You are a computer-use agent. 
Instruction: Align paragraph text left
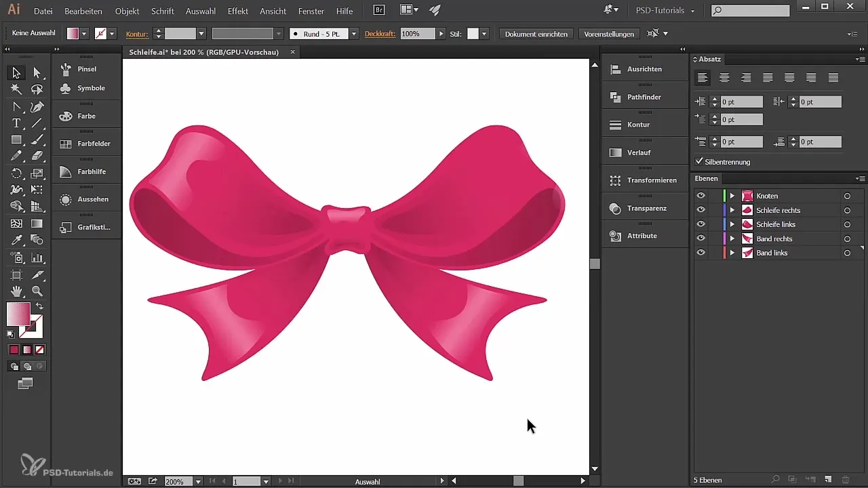click(x=703, y=78)
